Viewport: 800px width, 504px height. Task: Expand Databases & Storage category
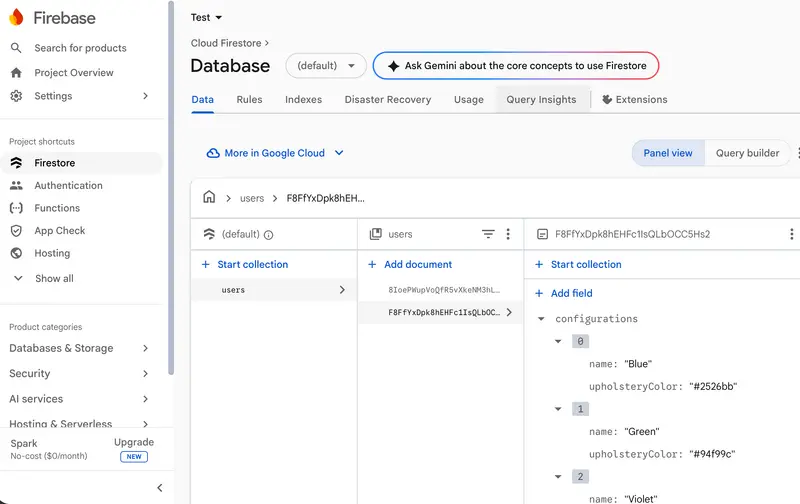click(x=145, y=348)
